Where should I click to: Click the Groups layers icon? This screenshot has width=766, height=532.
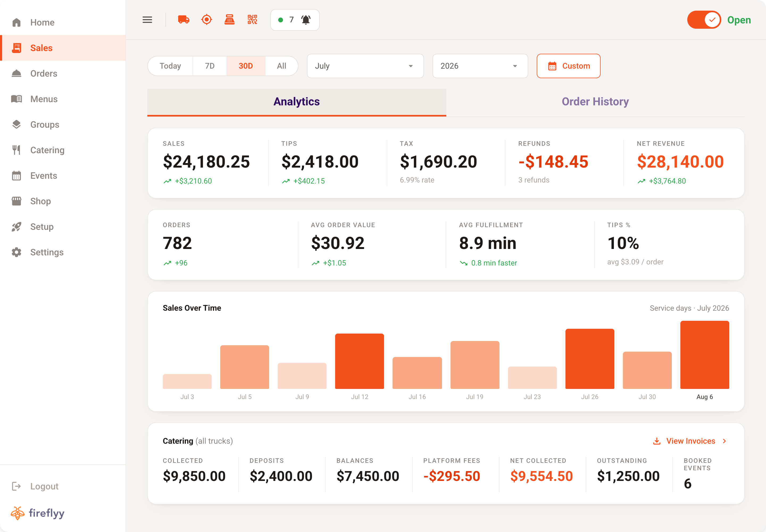pos(16,124)
